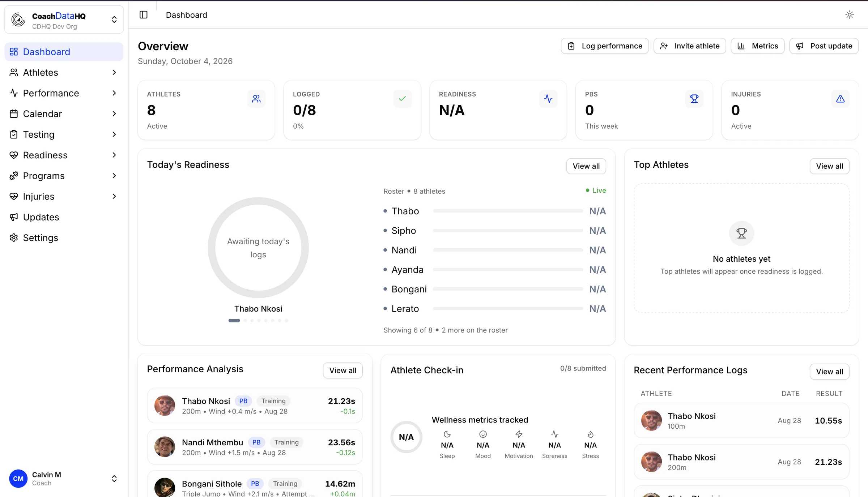This screenshot has width=868, height=497.
Task: Go to Dashboard in the sidebar
Action: (64, 52)
